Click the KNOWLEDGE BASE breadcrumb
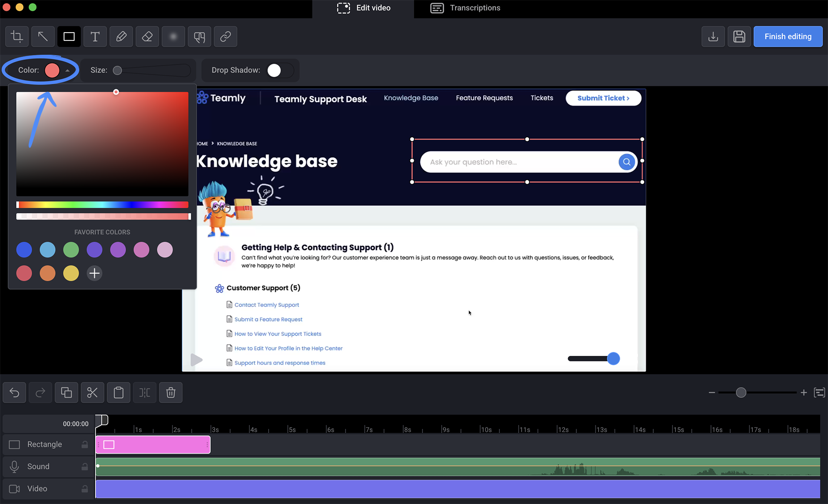The width and height of the screenshot is (828, 504). [x=237, y=144]
